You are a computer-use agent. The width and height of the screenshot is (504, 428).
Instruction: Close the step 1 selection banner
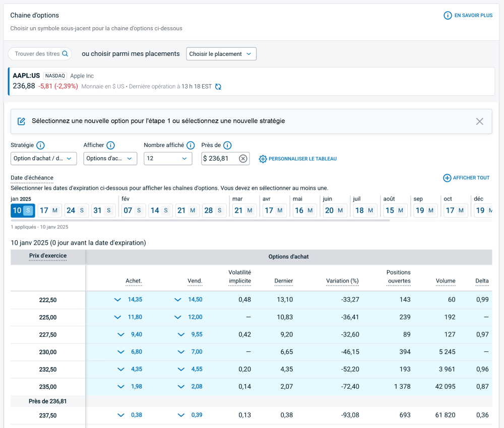click(x=479, y=121)
